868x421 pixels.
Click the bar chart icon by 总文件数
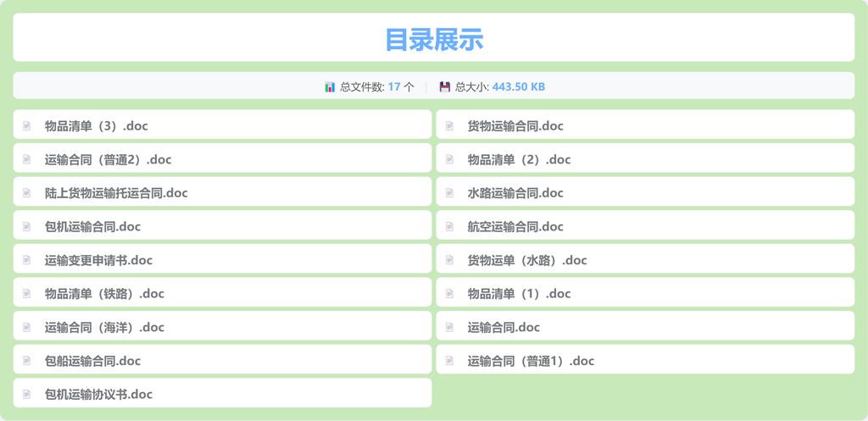(330, 87)
